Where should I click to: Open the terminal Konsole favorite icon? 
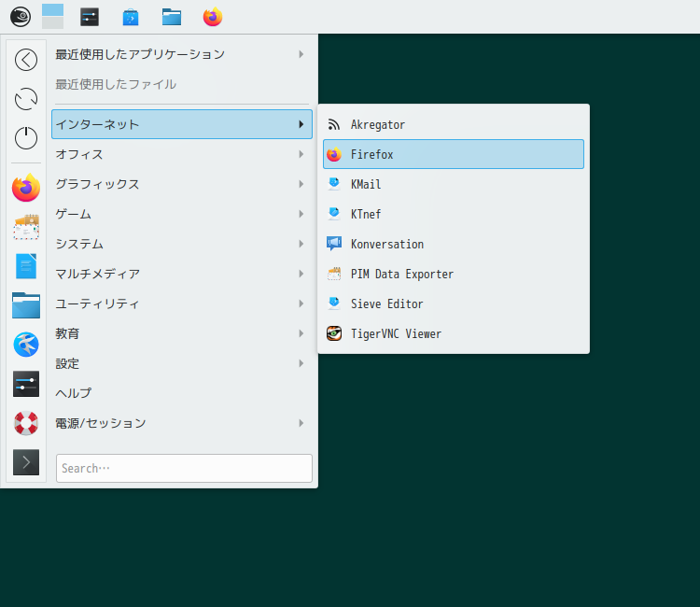coord(26,462)
